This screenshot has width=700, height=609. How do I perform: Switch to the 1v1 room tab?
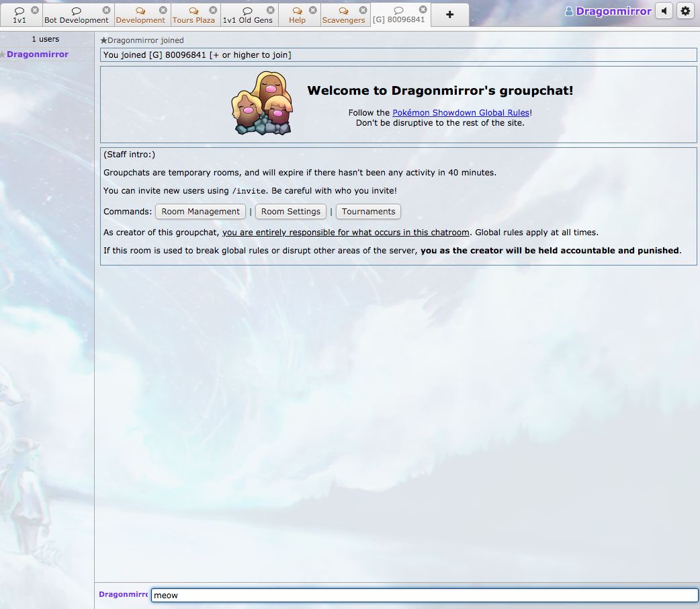(19, 15)
